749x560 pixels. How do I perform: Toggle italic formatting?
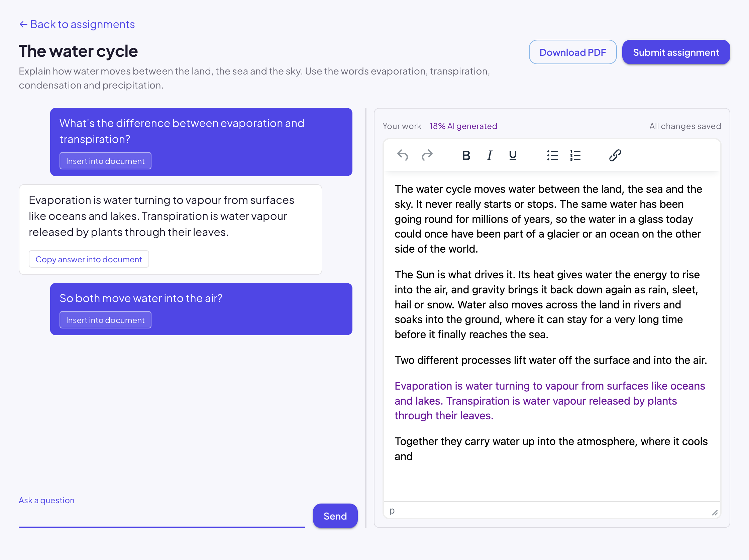pos(489,155)
